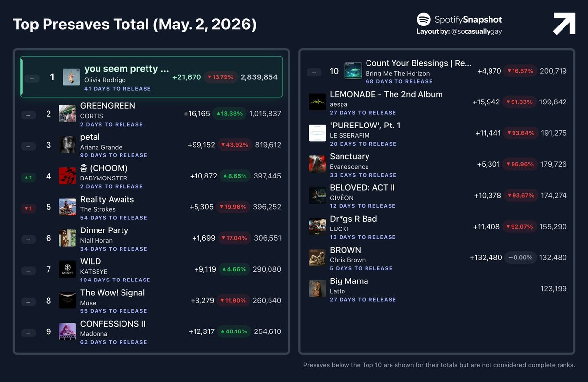Click artist name Bring Me The Horizon

pos(398,74)
